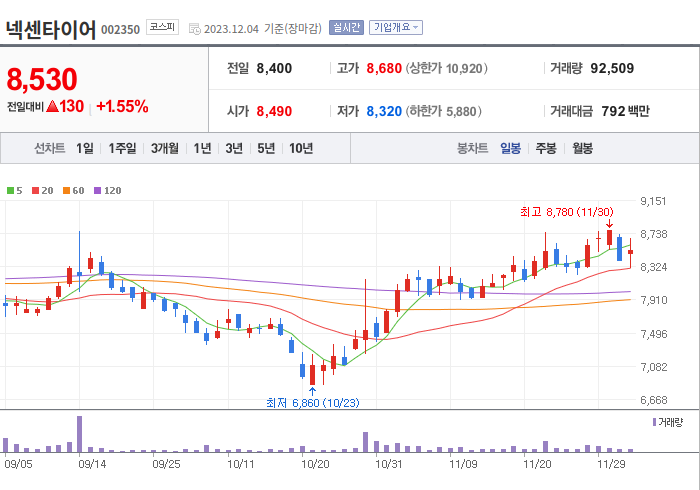Click the 하한가 5,880 text
This screenshot has height=490, width=700.
(444, 111)
